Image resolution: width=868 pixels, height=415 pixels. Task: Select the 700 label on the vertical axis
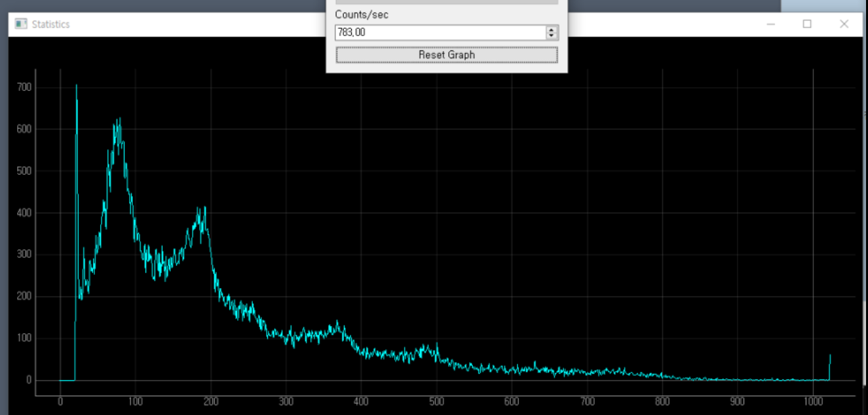(x=25, y=87)
